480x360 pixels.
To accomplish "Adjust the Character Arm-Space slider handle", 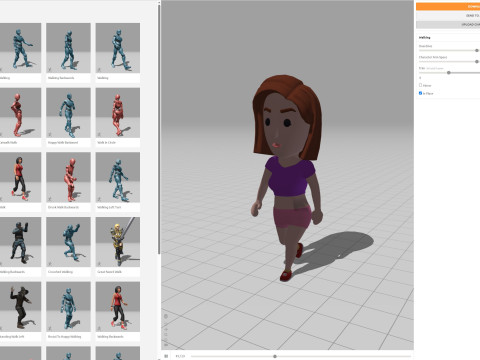I will tap(477, 62).
